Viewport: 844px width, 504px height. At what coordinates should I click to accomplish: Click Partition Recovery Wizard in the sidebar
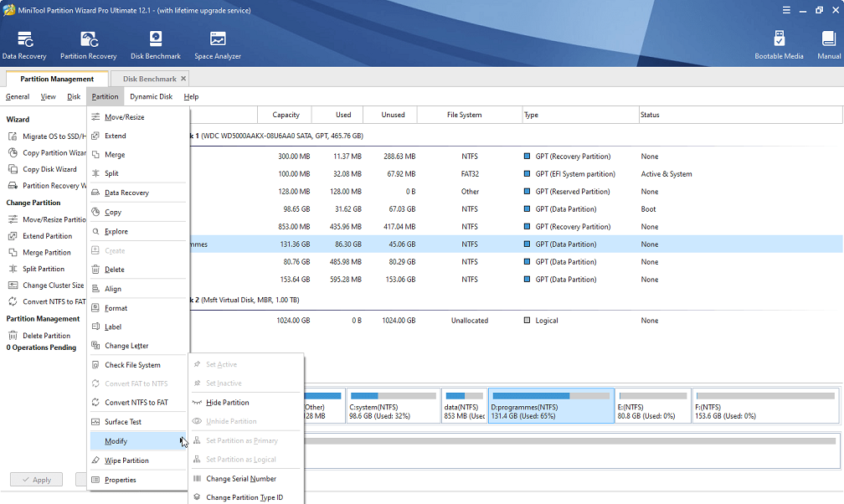(x=54, y=186)
